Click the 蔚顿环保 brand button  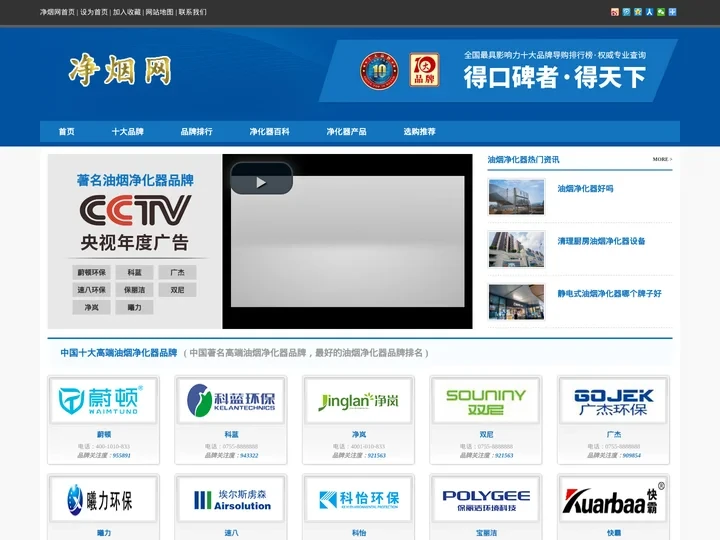tap(91, 272)
